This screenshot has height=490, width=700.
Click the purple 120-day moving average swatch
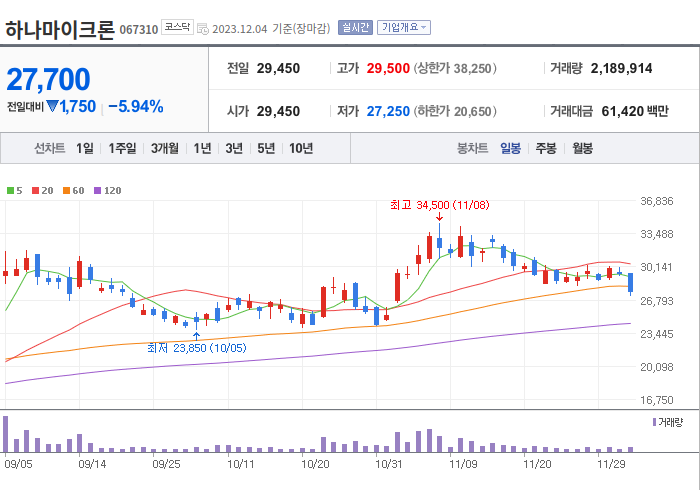[x=97, y=191]
